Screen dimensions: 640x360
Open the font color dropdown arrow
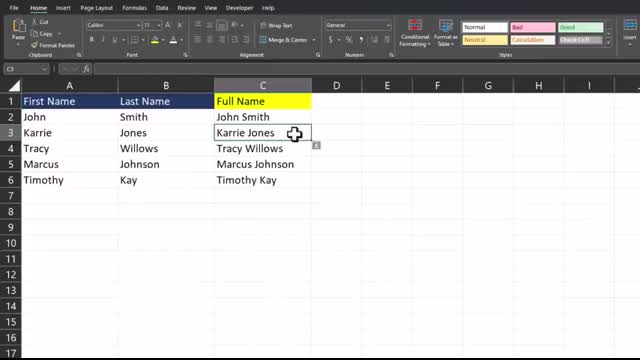tap(181, 40)
